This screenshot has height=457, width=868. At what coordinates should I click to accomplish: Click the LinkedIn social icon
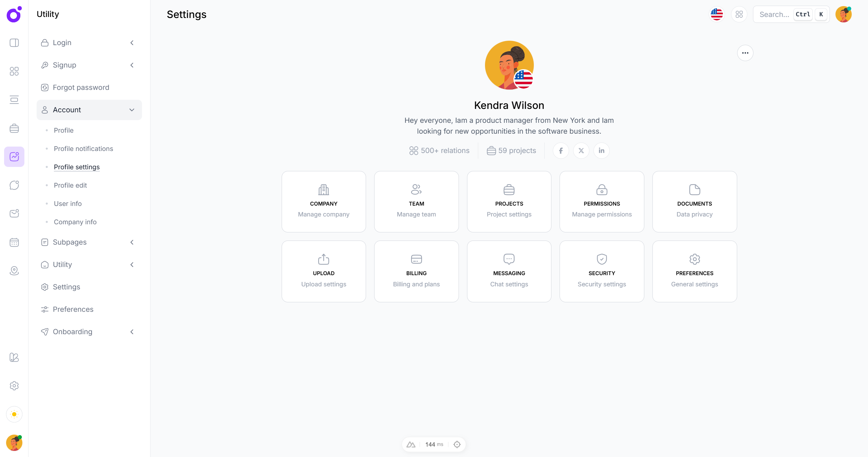(601, 151)
